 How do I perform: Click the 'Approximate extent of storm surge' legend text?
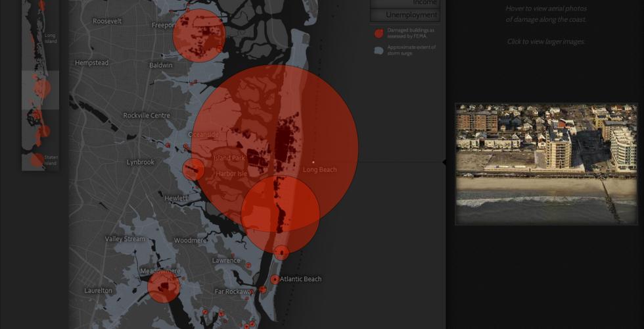point(411,50)
